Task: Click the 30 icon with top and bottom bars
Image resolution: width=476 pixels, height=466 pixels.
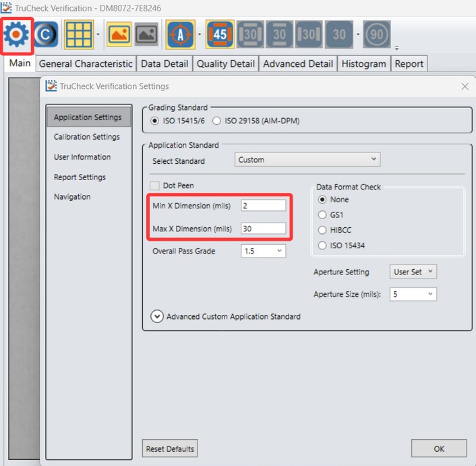Action: (x=280, y=34)
